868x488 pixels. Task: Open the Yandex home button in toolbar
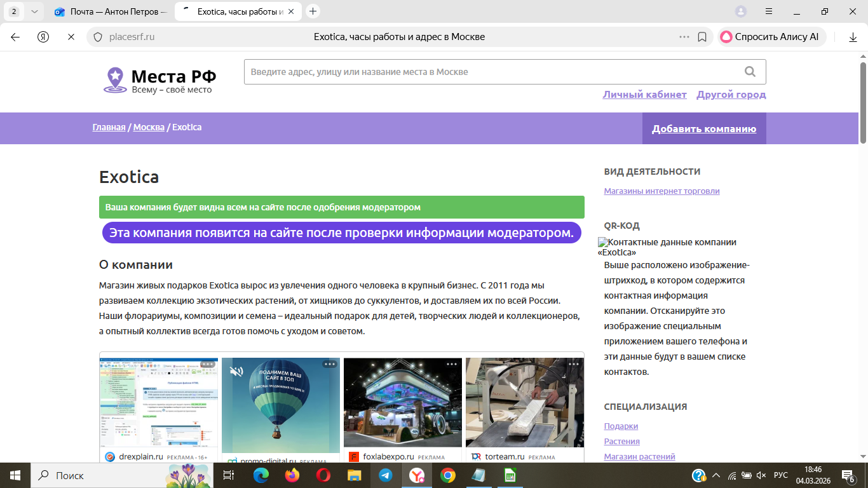(x=43, y=37)
